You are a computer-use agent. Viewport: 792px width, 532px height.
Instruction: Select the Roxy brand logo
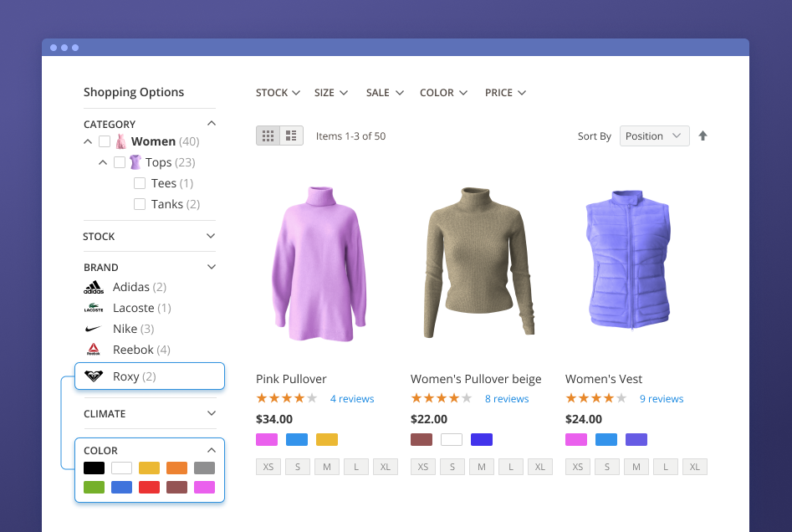coord(94,376)
